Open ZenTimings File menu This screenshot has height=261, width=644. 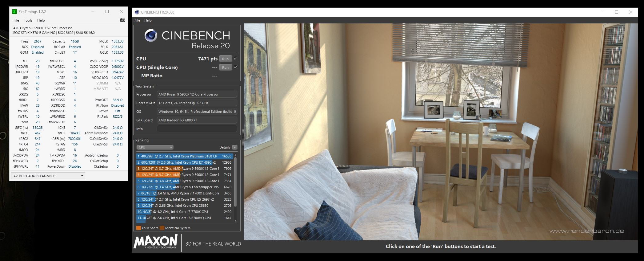(16, 20)
